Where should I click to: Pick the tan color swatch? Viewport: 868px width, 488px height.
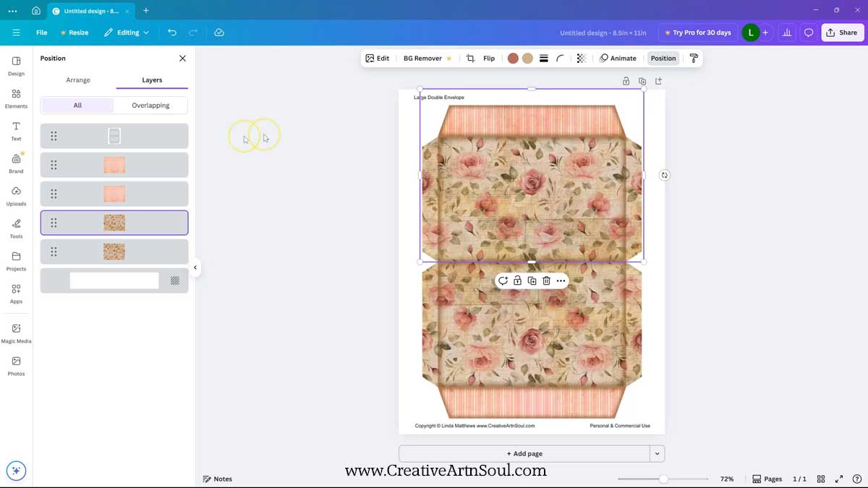[527, 59]
